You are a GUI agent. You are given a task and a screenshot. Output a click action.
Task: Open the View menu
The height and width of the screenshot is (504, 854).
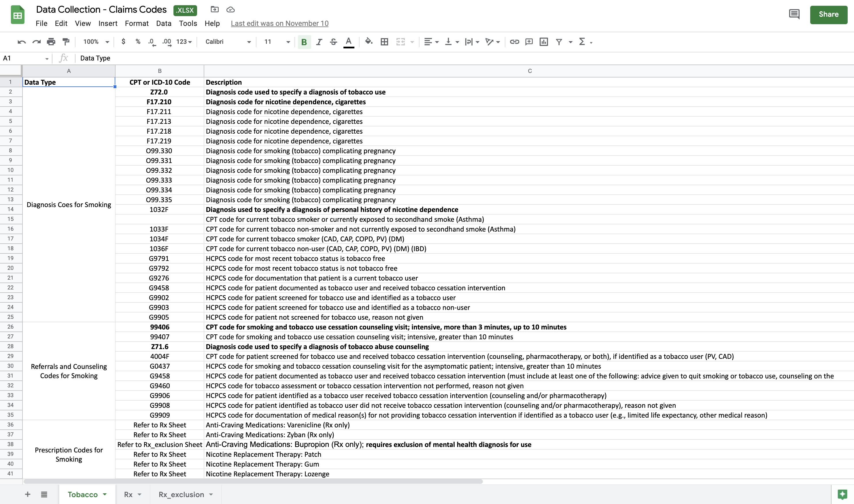82,23
